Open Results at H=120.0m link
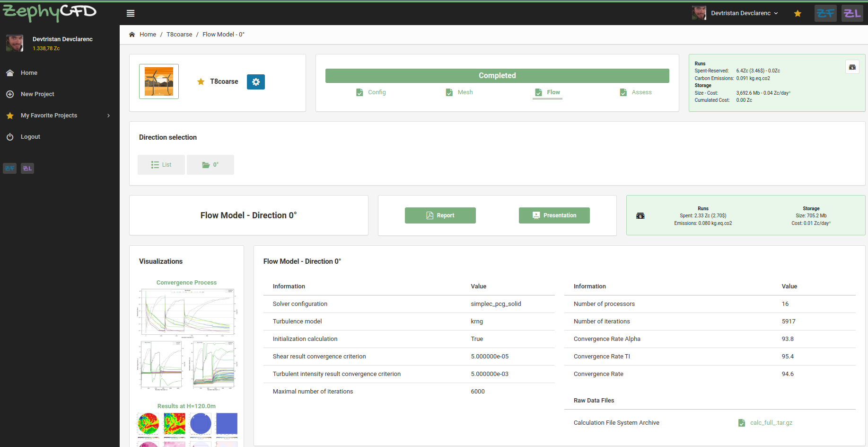 186,406
